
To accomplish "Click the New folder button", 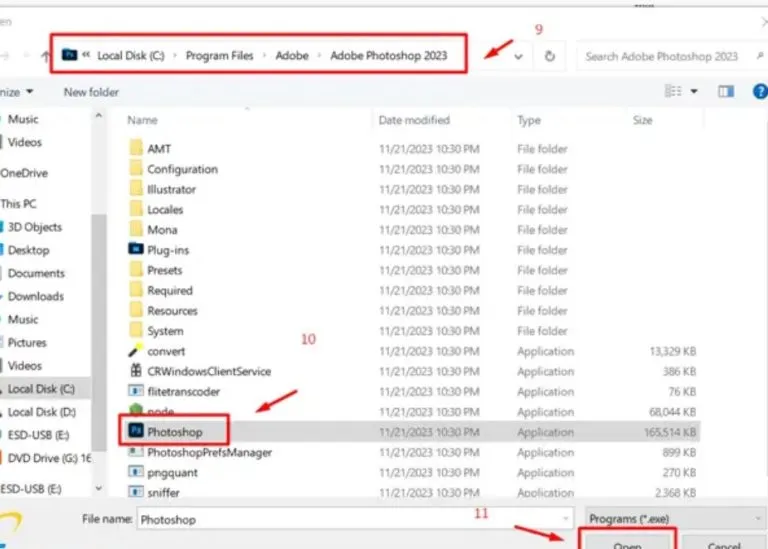I will (91, 92).
